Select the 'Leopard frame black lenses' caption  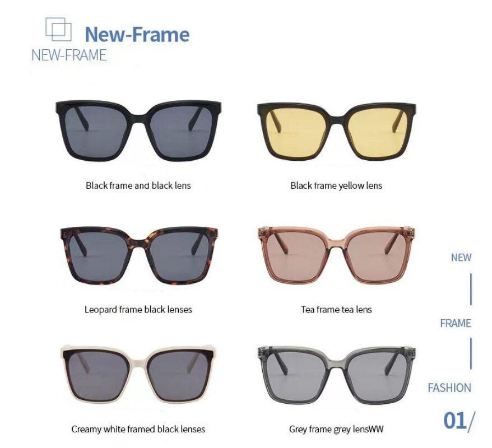coord(138,310)
